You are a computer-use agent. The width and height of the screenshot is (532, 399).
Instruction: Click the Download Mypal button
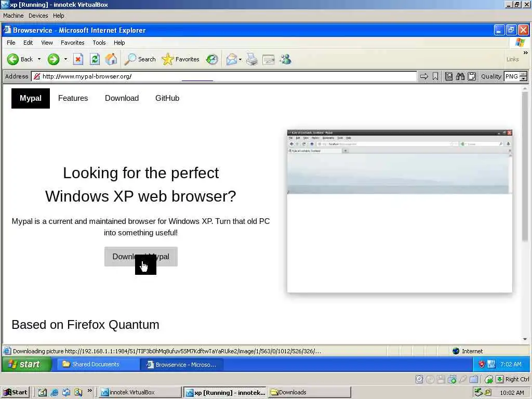click(141, 257)
